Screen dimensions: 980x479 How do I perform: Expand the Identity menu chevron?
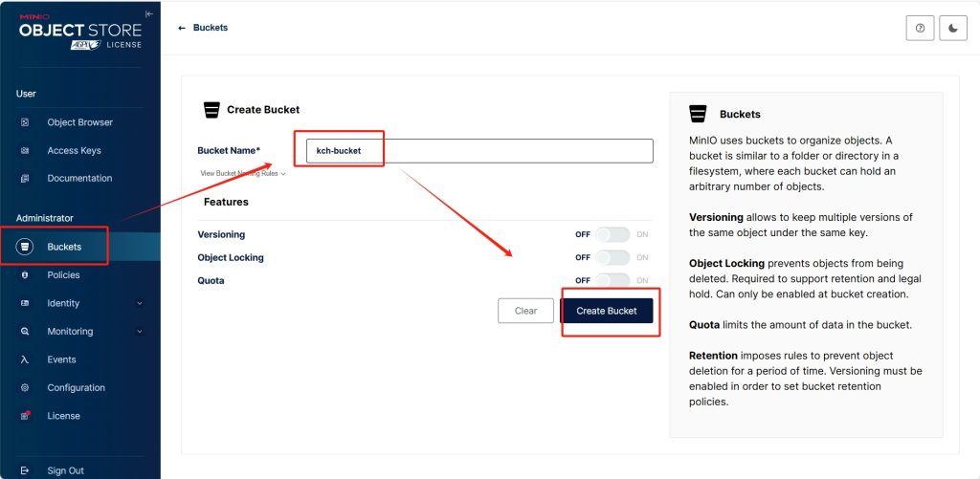[x=140, y=303]
